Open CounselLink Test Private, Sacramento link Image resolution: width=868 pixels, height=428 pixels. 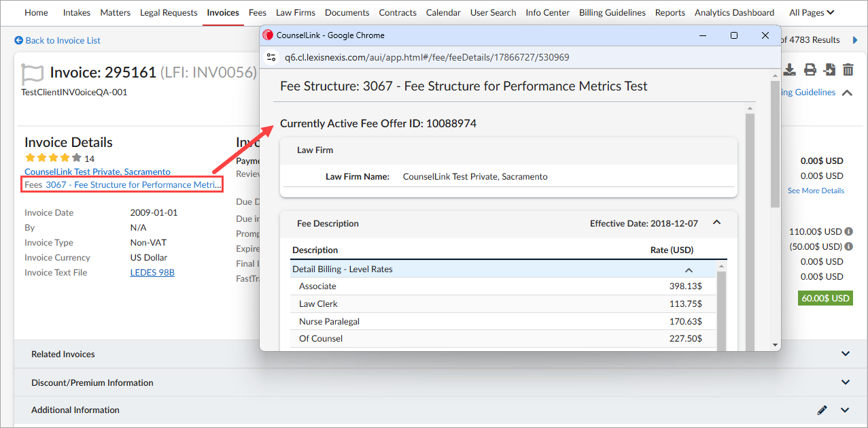(97, 171)
